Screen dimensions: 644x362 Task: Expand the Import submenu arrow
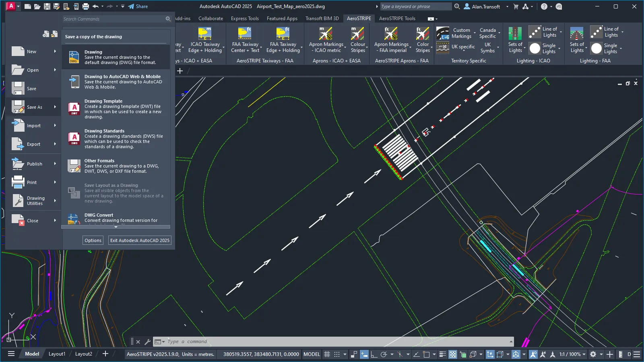point(55,126)
